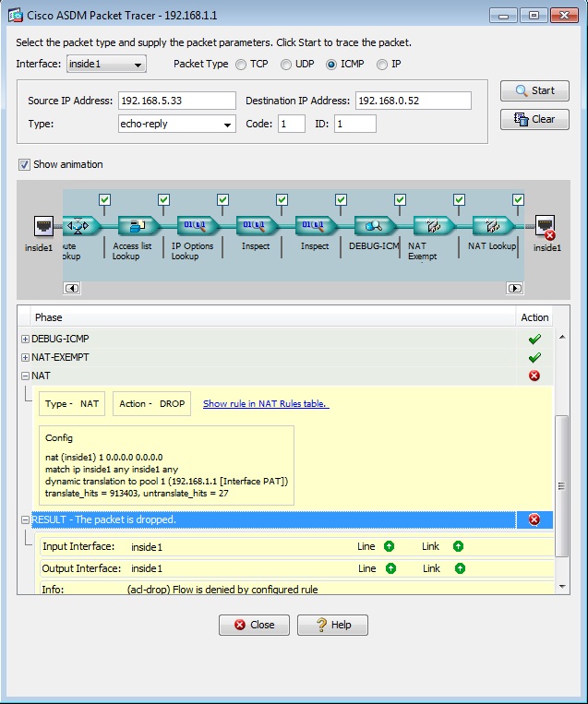Viewport: 588px width, 704px height.
Task: Click the NAT Exempt phase icon
Action: [x=435, y=225]
